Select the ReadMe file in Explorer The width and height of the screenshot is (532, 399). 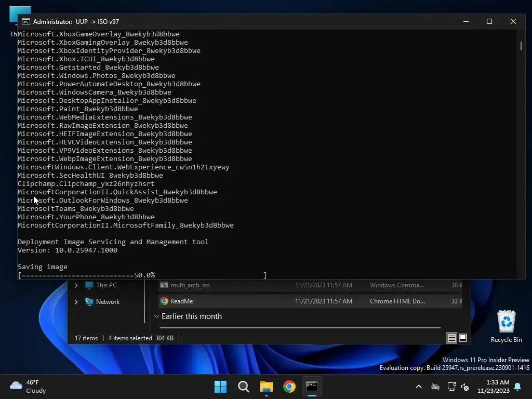pyautogui.click(x=310, y=301)
